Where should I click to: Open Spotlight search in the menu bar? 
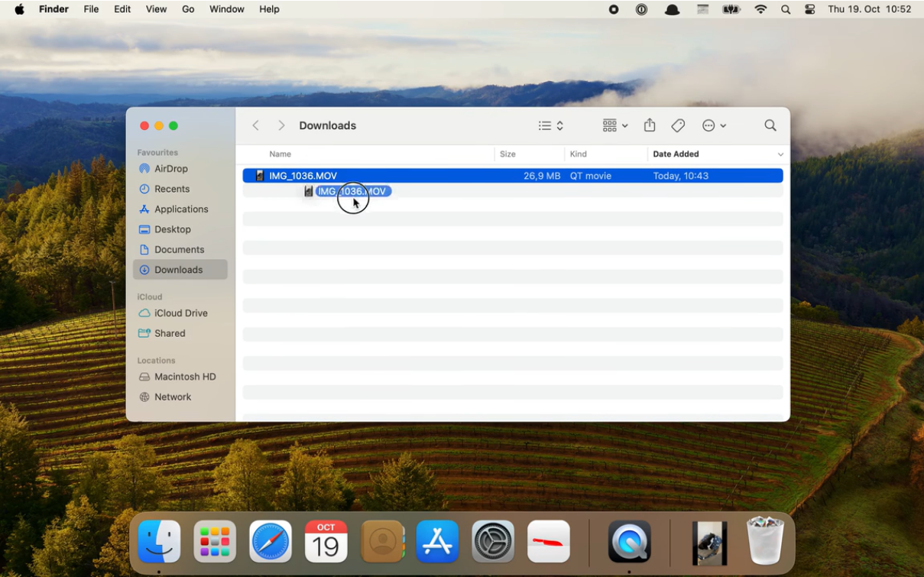point(786,9)
